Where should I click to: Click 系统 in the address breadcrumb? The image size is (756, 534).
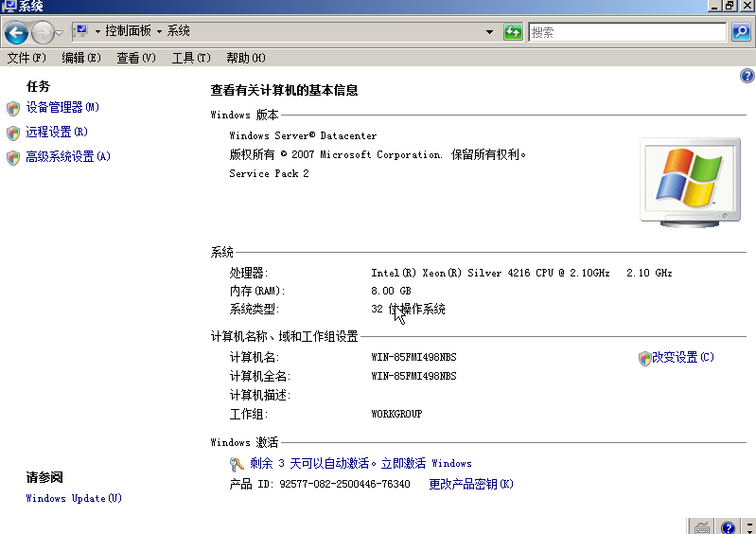coord(179,31)
